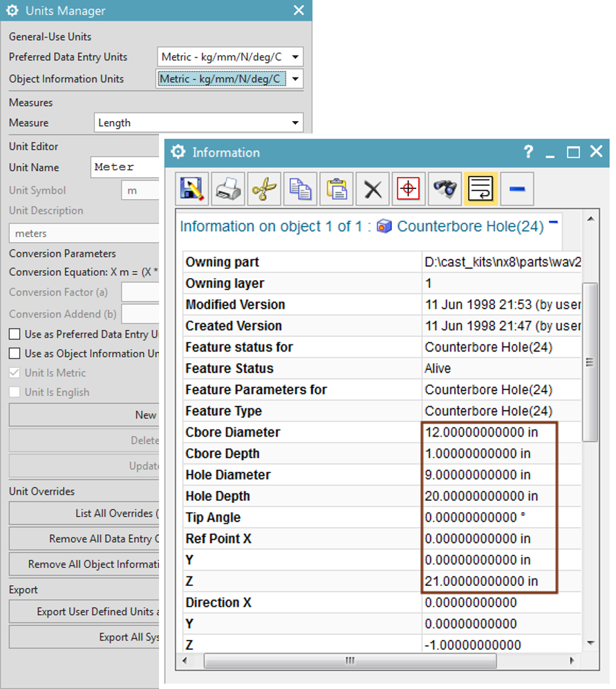Toggle the Unit Is Metric checkbox
The height and width of the screenshot is (689, 616).
pyautogui.click(x=15, y=373)
